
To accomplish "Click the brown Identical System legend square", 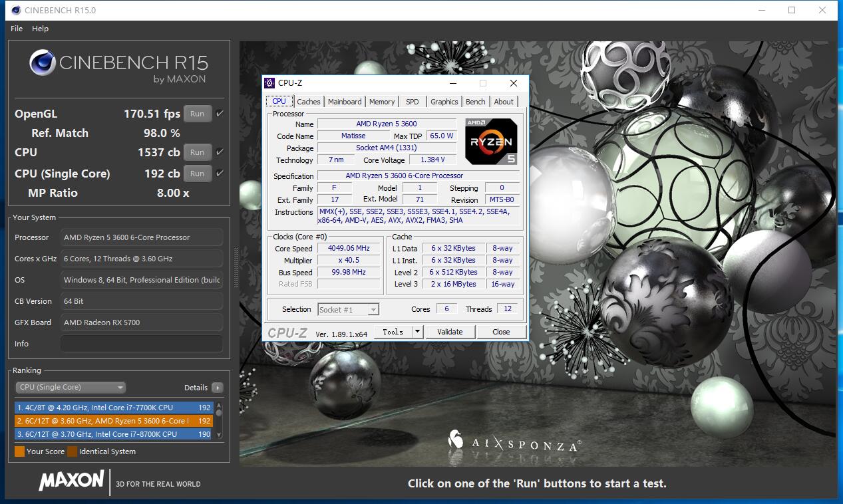I will pyautogui.click(x=72, y=451).
